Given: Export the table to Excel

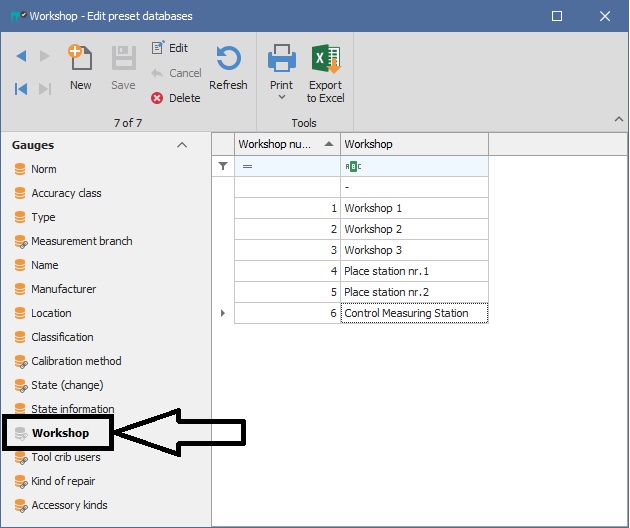Looking at the screenshot, I should (x=325, y=73).
